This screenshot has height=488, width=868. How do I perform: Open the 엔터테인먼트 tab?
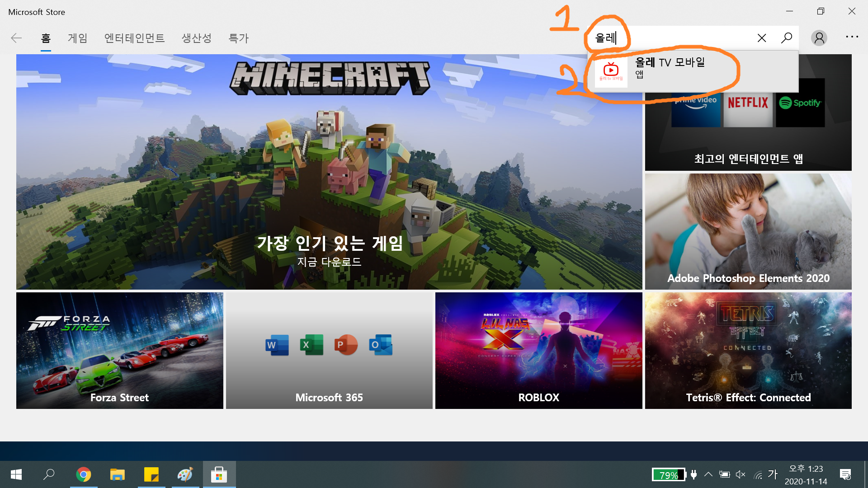click(x=135, y=38)
